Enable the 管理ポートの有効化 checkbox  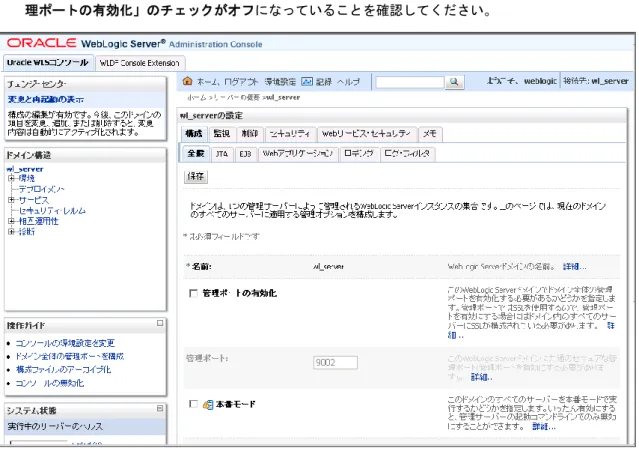pyautogui.click(x=193, y=293)
